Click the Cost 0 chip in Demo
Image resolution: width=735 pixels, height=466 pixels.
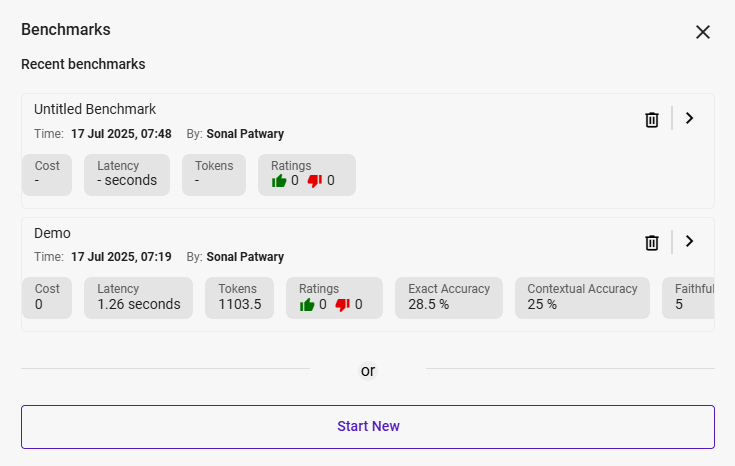(x=47, y=297)
